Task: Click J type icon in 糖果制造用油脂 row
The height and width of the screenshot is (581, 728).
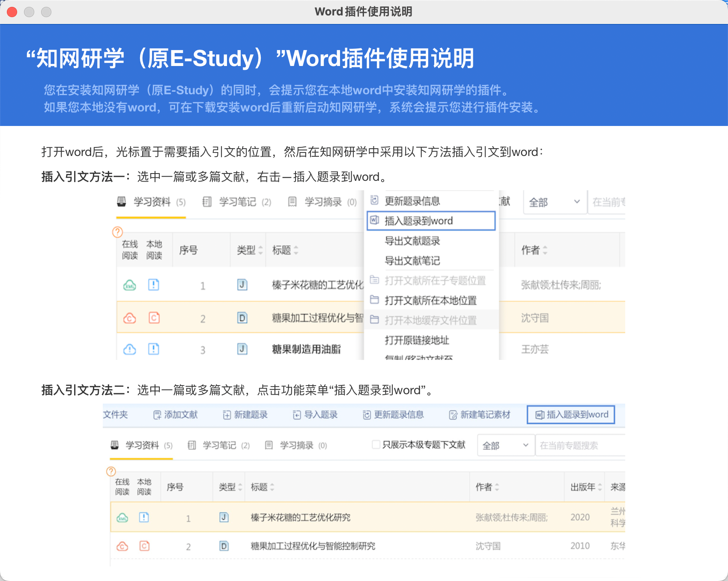Action: click(x=242, y=349)
